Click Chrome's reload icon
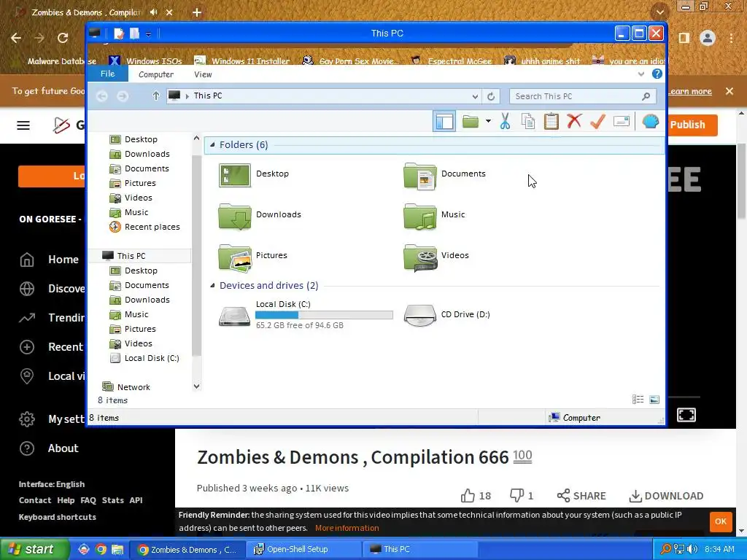Screen dimensions: 747x560 tap(63, 38)
